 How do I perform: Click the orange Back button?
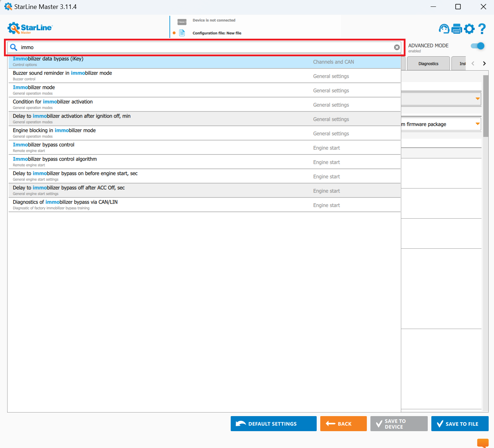tap(344, 424)
